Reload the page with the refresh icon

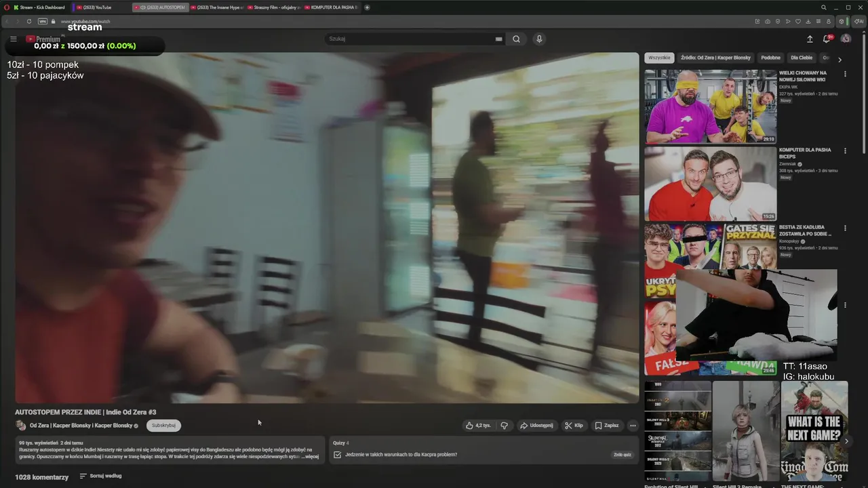pos(29,21)
